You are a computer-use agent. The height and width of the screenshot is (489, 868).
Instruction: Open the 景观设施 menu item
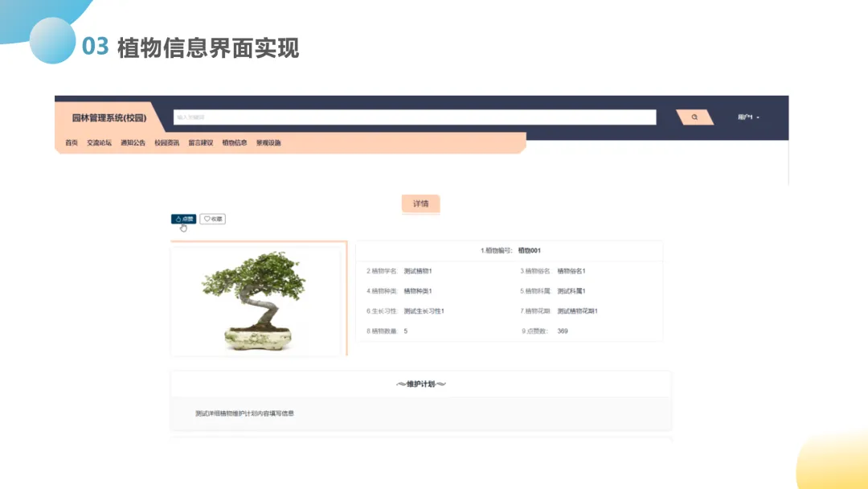268,142
